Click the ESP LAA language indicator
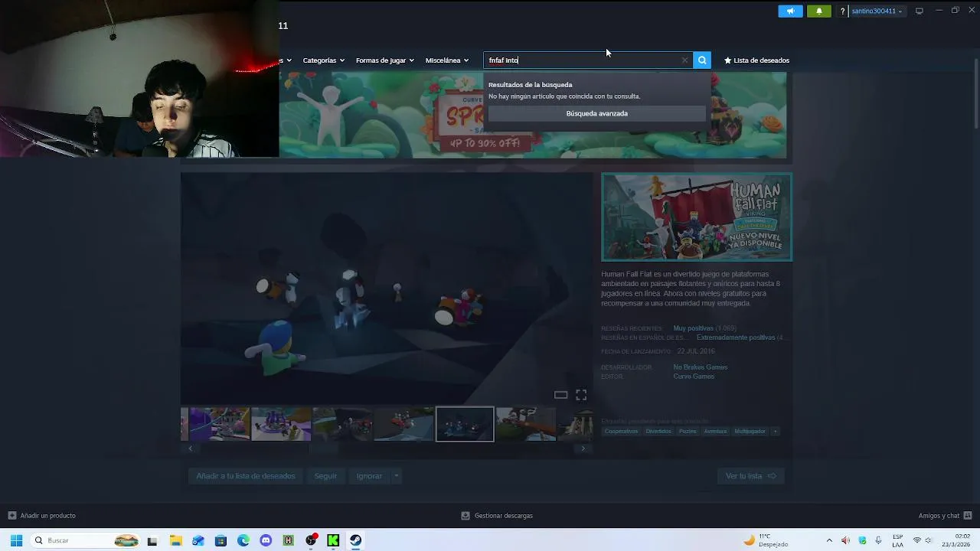 [897, 540]
